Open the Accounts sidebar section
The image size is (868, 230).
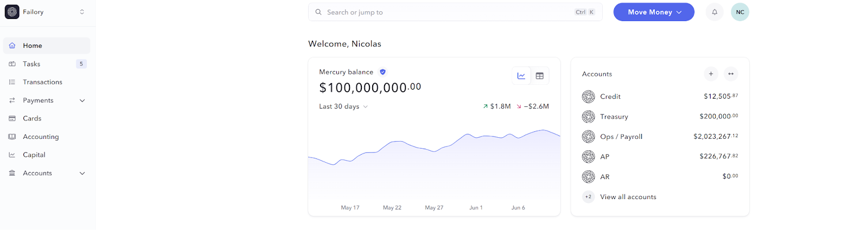click(x=47, y=173)
